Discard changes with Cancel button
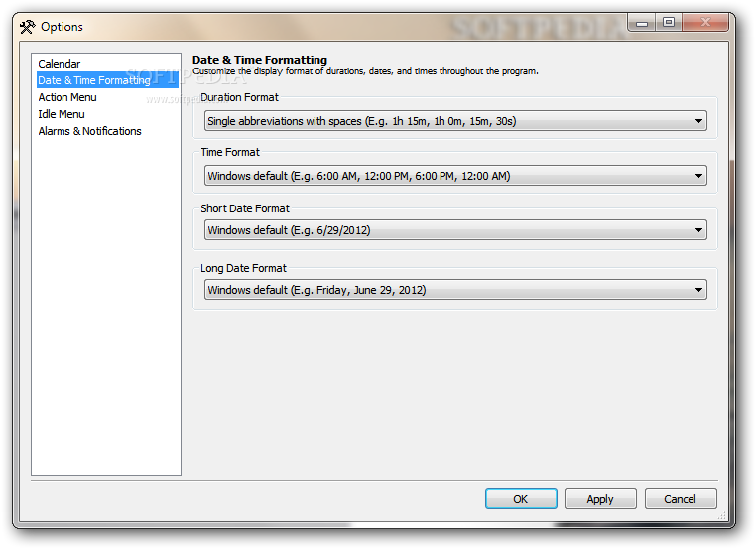756x549 pixels. [681, 498]
